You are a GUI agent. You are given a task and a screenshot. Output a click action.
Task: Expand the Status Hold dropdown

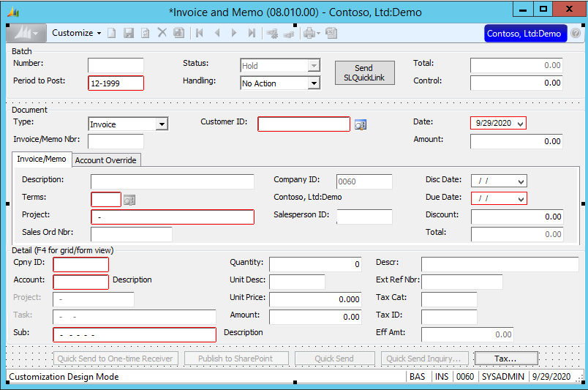click(314, 66)
